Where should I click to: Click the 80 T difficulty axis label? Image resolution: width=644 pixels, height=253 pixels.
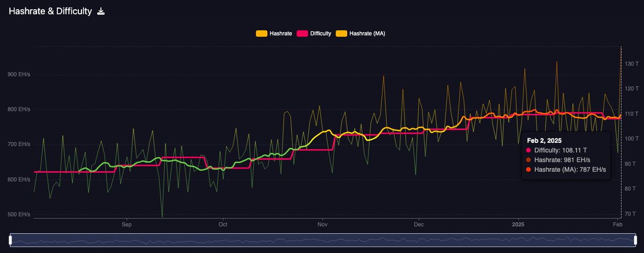(631, 189)
